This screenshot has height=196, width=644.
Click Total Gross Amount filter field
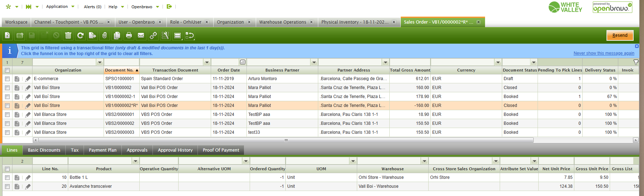(x=410, y=62)
